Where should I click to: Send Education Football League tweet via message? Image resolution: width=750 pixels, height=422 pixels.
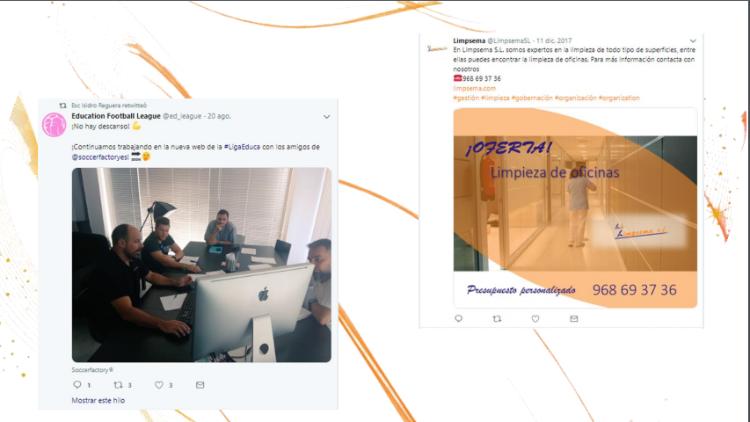click(x=200, y=385)
